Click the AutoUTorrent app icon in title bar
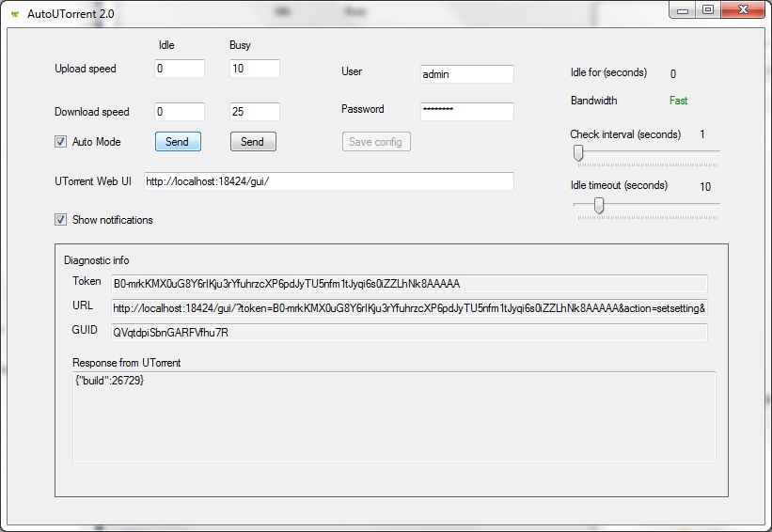Image resolution: width=772 pixels, height=532 pixels. tap(15, 14)
